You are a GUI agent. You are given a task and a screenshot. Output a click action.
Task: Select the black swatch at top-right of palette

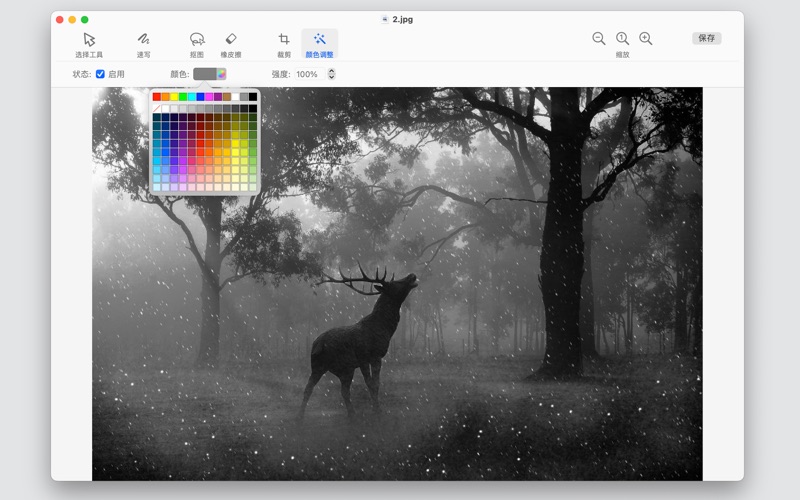click(253, 97)
